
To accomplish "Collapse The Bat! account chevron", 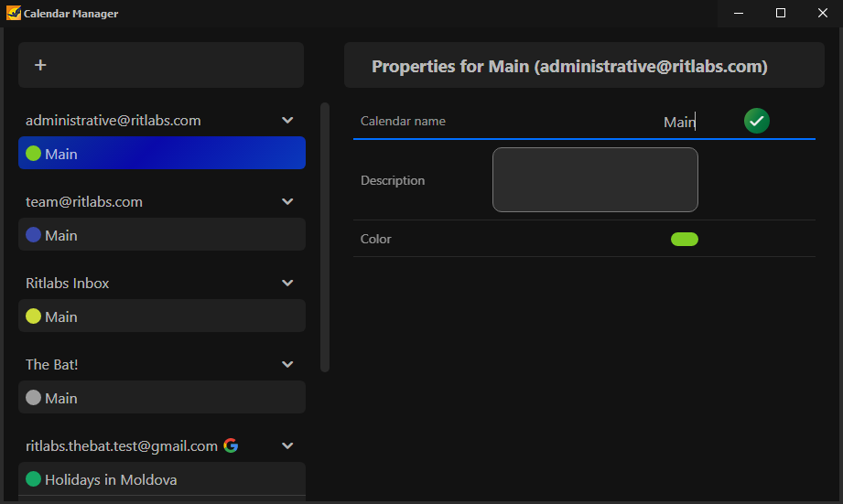I will (x=287, y=364).
